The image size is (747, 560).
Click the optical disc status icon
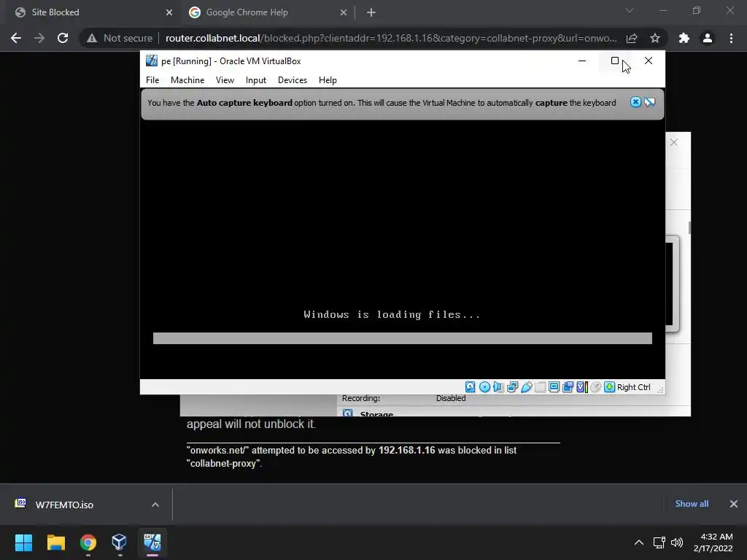484,387
